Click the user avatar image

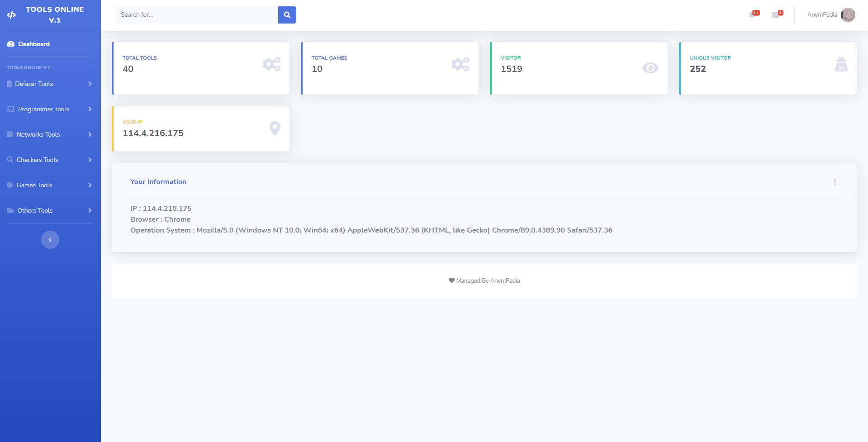[848, 15]
